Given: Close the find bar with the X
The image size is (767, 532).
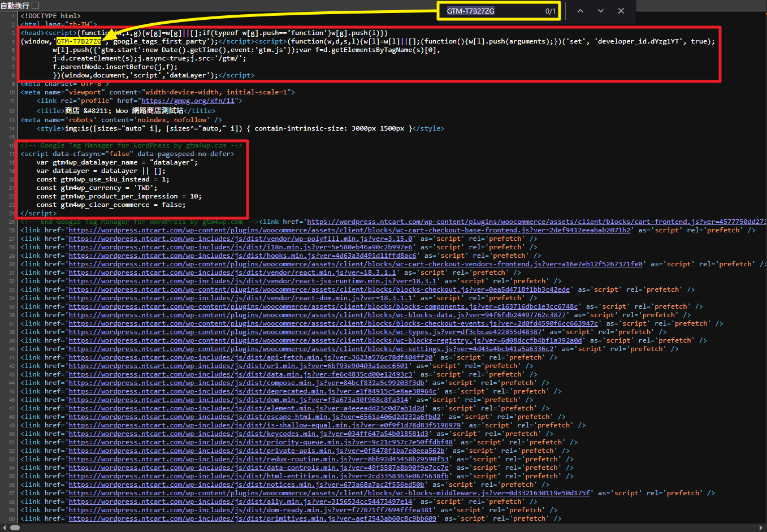Looking at the screenshot, I should tap(621, 11).
